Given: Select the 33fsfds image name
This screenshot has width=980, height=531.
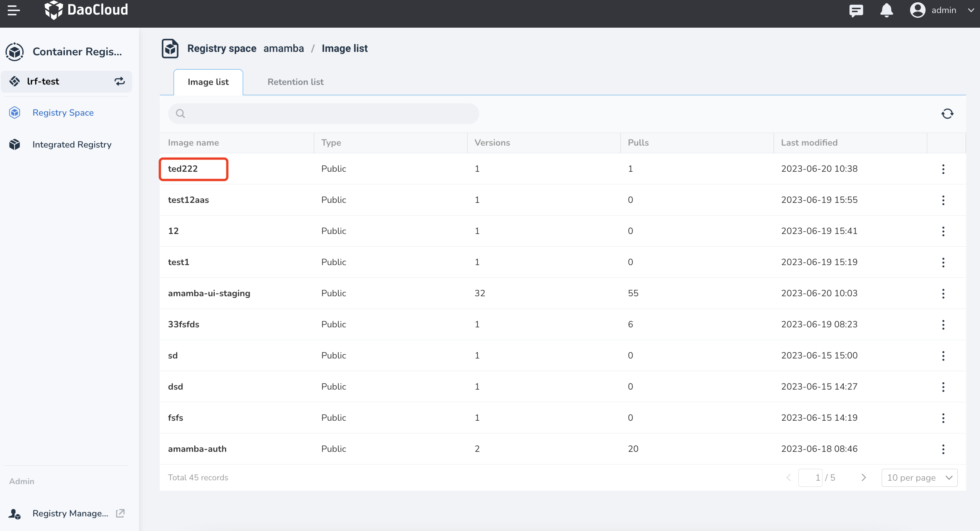Looking at the screenshot, I should (184, 324).
